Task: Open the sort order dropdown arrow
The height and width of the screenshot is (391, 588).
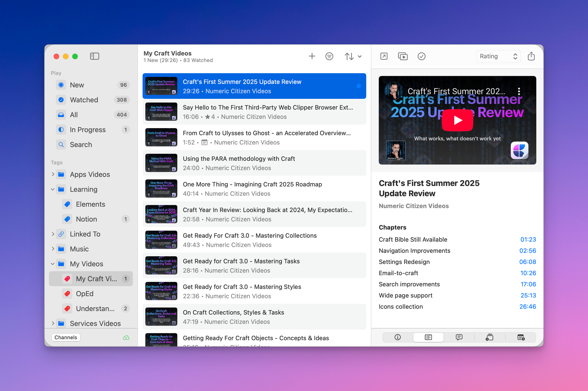Action: click(360, 56)
